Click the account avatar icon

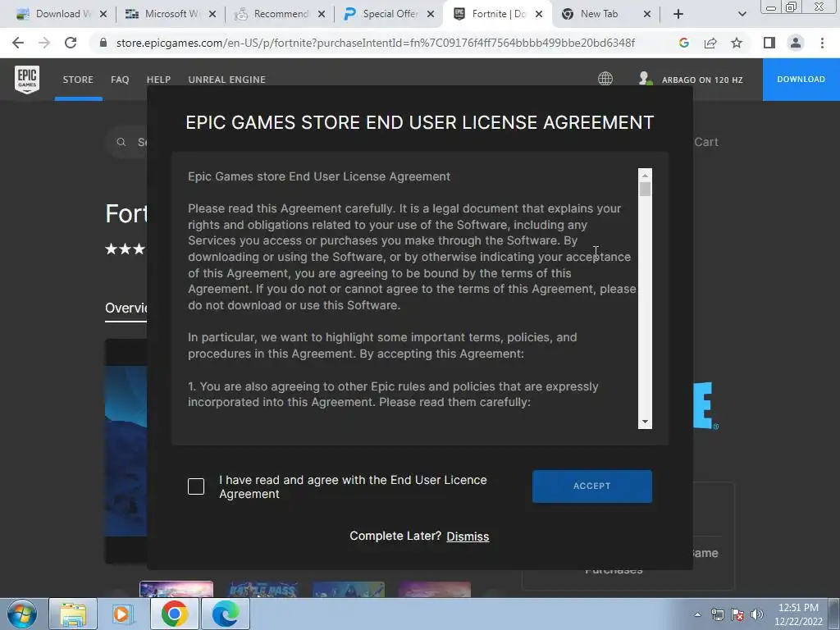(x=646, y=79)
